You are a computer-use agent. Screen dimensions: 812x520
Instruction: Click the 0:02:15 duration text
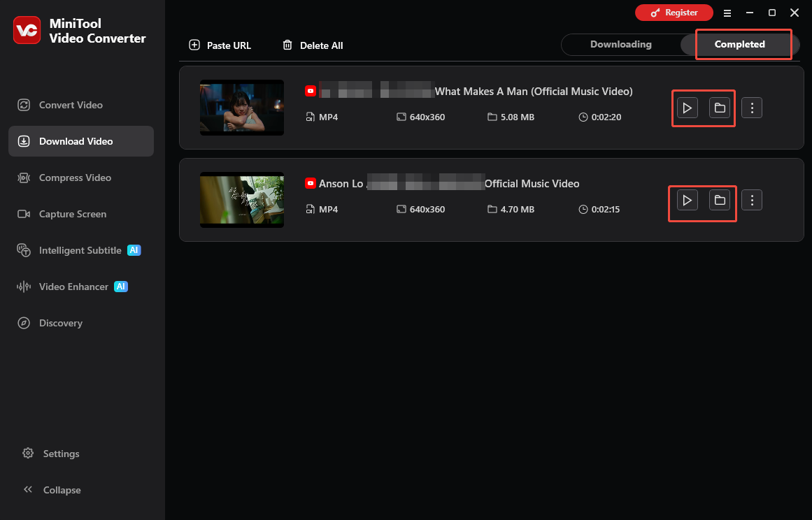tap(606, 210)
